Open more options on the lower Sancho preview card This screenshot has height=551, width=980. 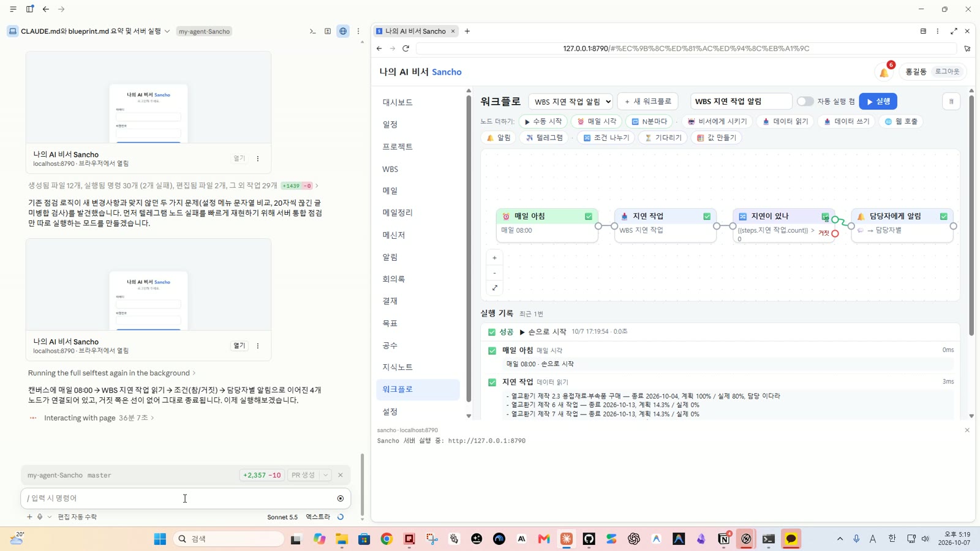click(258, 346)
